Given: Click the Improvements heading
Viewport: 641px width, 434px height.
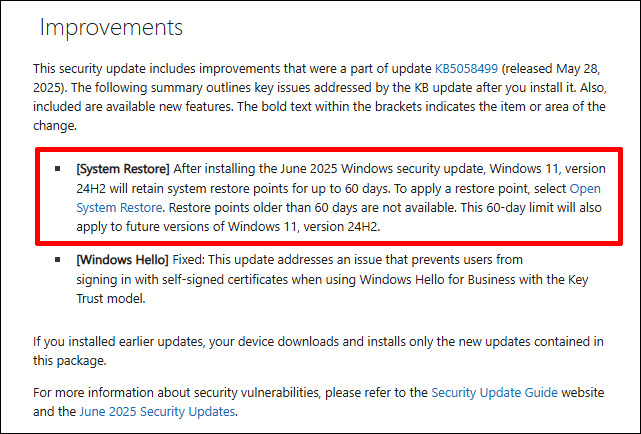Looking at the screenshot, I should (111, 28).
